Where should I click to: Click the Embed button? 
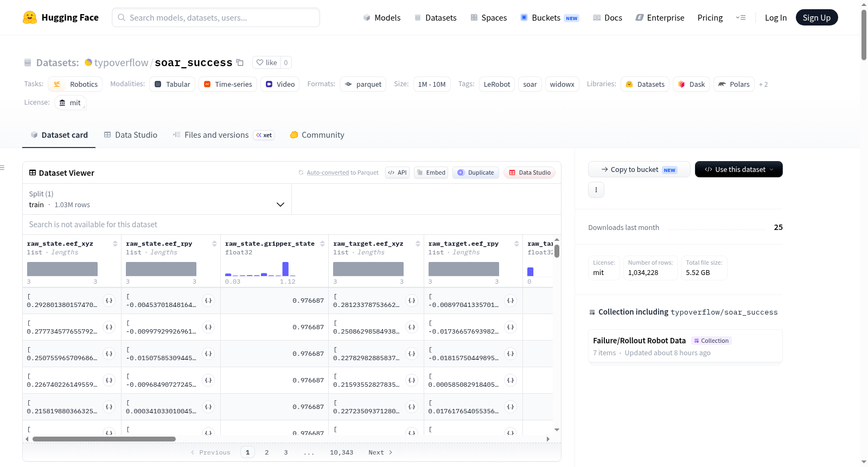click(x=431, y=172)
